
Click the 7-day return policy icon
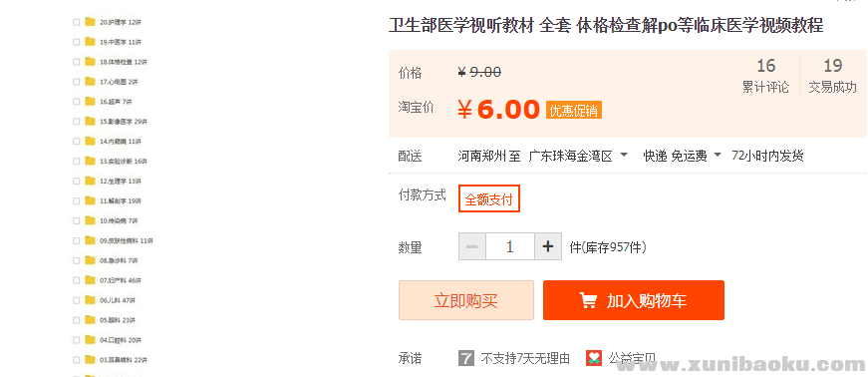(x=466, y=358)
